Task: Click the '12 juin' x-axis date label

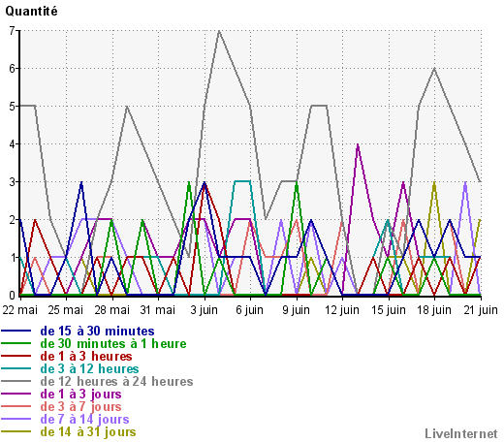Action: click(342, 310)
